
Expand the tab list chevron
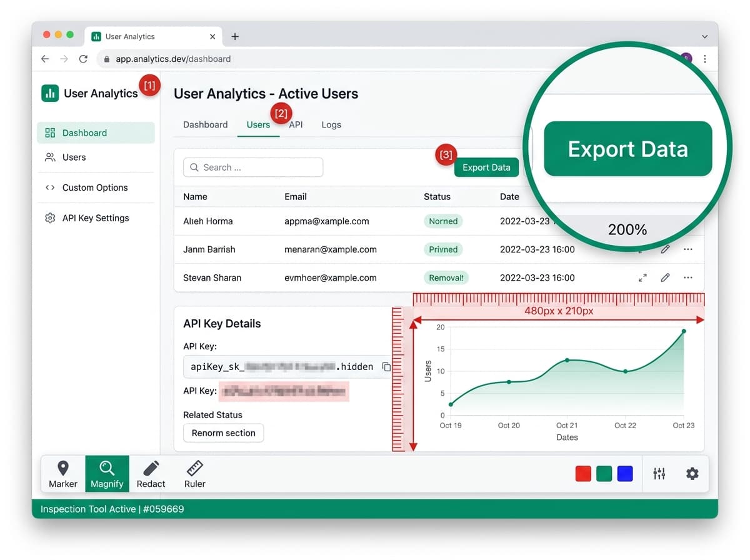pos(705,36)
